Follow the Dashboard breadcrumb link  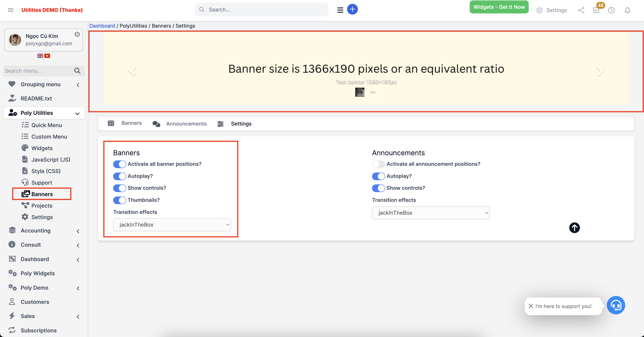(x=102, y=26)
